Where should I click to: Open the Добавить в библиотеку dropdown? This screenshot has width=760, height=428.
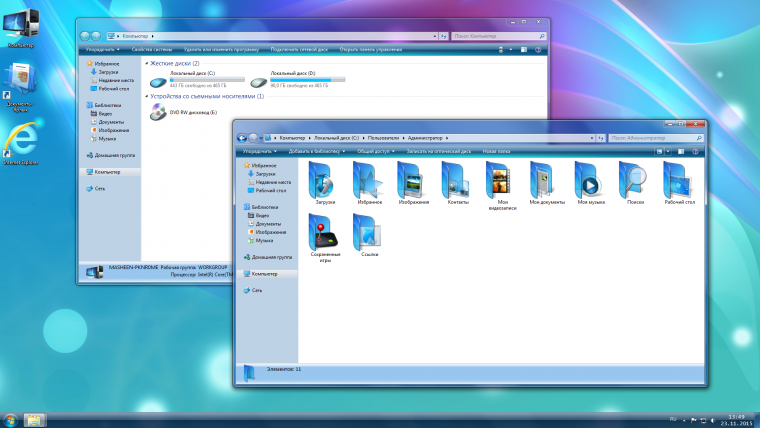[318, 152]
